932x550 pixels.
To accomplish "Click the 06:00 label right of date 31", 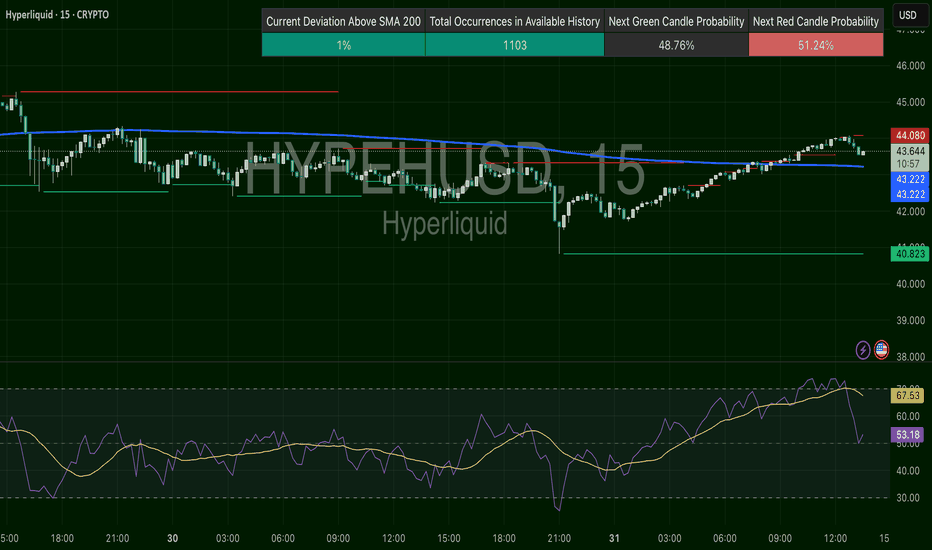I will click(725, 538).
